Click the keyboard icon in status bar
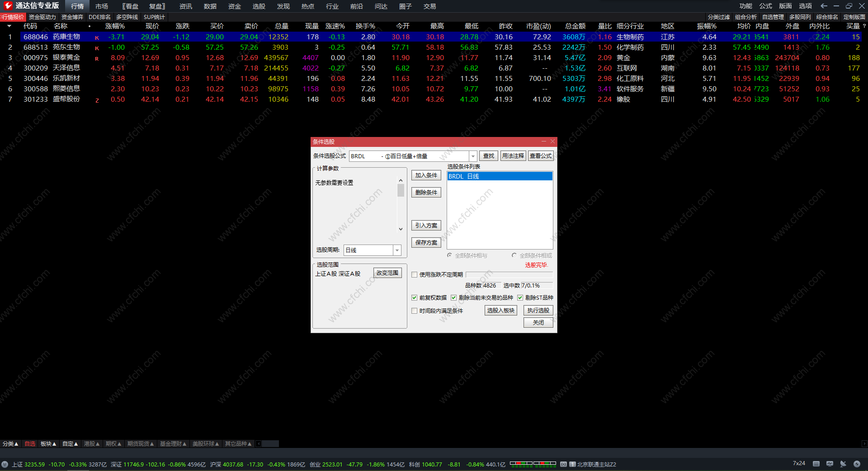Viewport: 868px width, 471px height. click(x=816, y=464)
